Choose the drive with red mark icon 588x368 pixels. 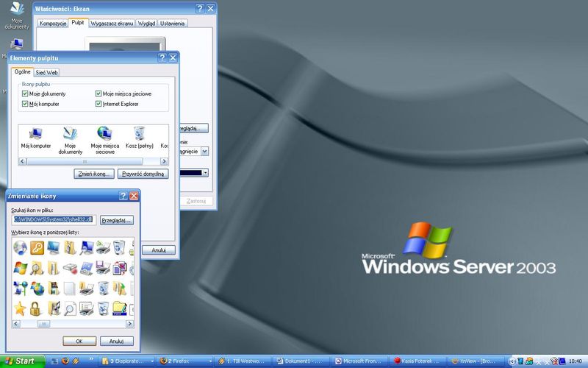point(70,268)
